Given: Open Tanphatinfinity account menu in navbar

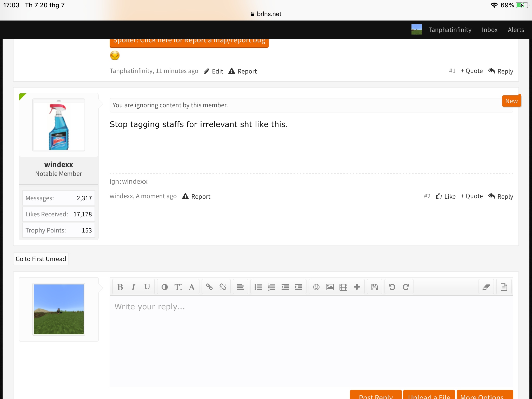Looking at the screenshot, I should click(x=450, y=30).
